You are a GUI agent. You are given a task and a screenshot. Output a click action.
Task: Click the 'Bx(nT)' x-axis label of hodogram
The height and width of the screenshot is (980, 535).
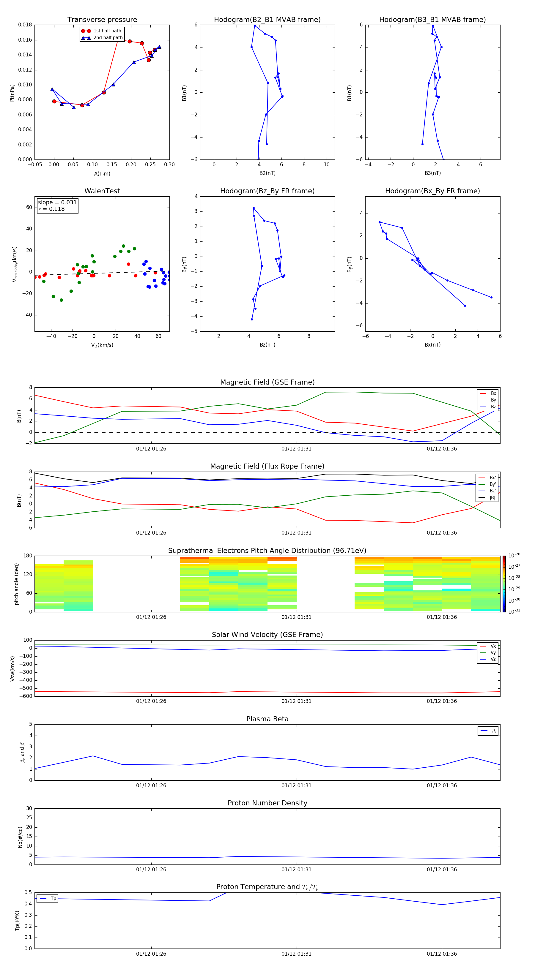coord(432,345)
